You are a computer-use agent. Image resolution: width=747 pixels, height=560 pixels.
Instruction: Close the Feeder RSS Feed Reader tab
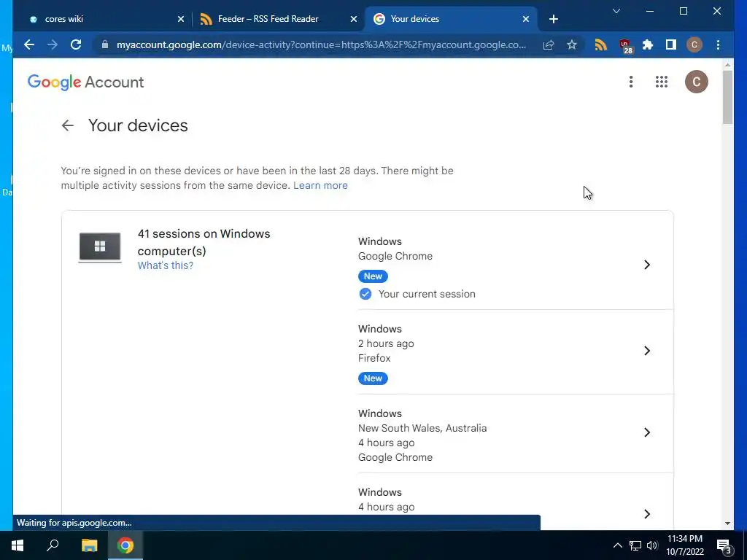tap(354, 19)
